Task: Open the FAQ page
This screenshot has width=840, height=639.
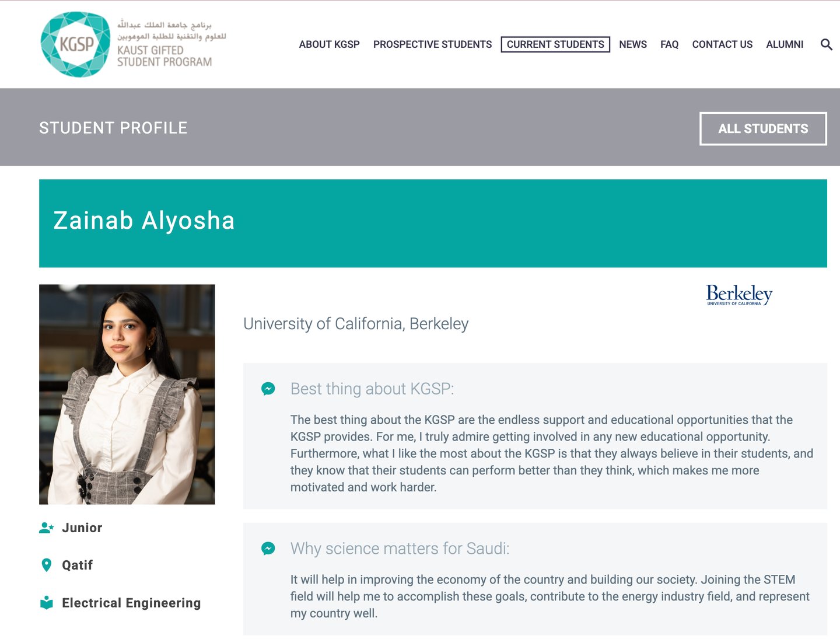Action: [669, 44]
